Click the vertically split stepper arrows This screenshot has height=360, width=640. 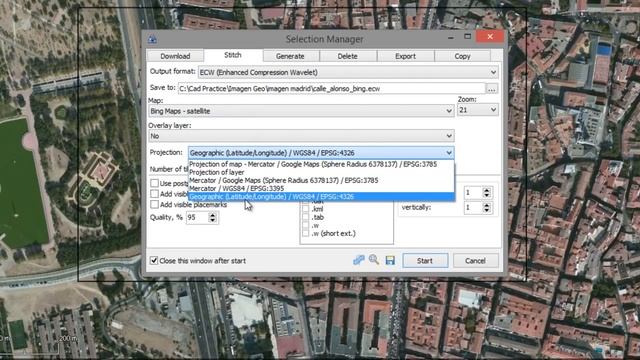coord(487,208)
